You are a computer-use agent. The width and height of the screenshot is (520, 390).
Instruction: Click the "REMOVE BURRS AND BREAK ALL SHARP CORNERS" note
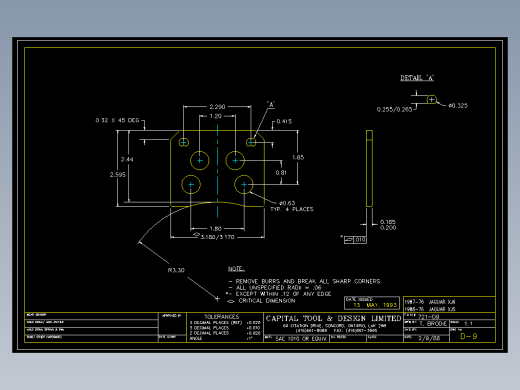point(308,281)
